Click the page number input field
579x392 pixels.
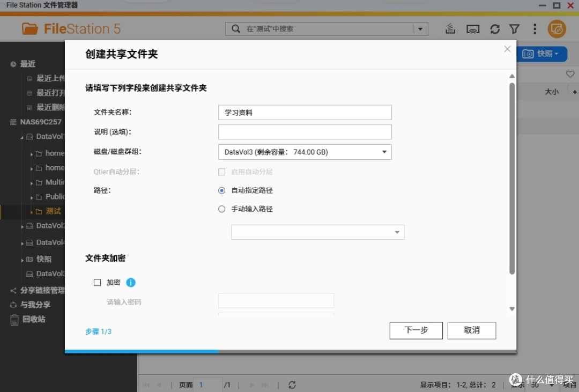pos(209,384)
